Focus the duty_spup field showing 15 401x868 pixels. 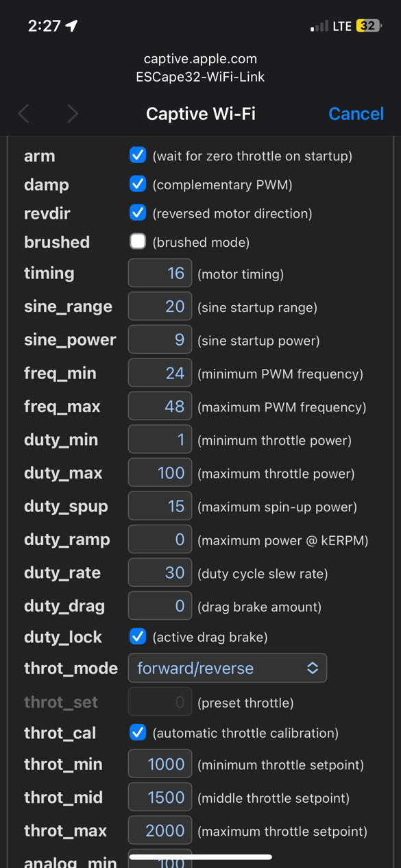point(160,507)
